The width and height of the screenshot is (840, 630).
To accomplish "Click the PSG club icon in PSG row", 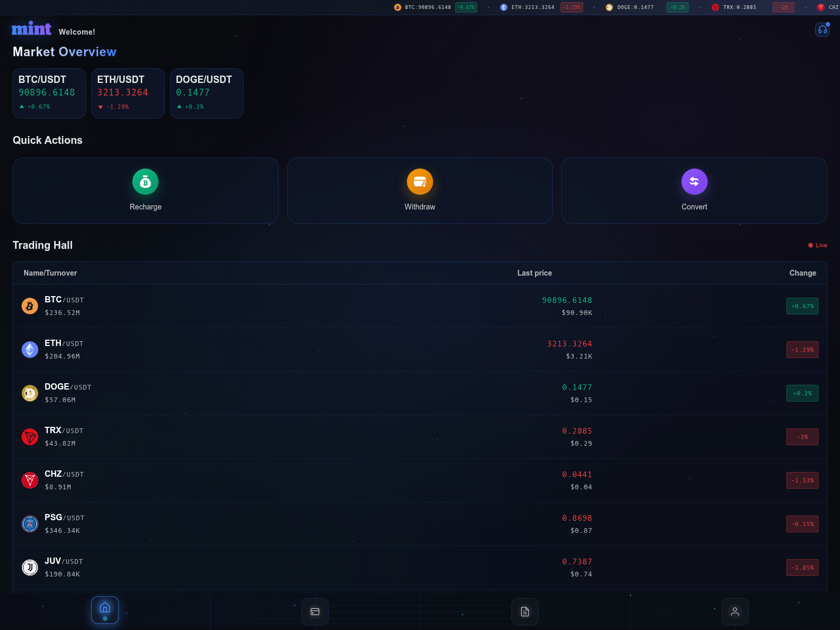I will 30,523.
